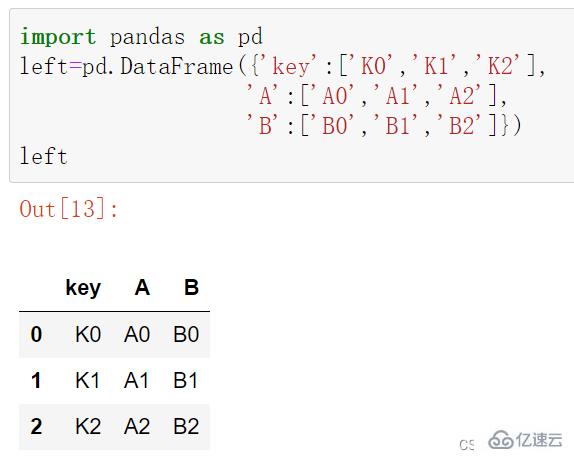Click the A2 cell in output table

pyautogui.click(x=137, y=426)
